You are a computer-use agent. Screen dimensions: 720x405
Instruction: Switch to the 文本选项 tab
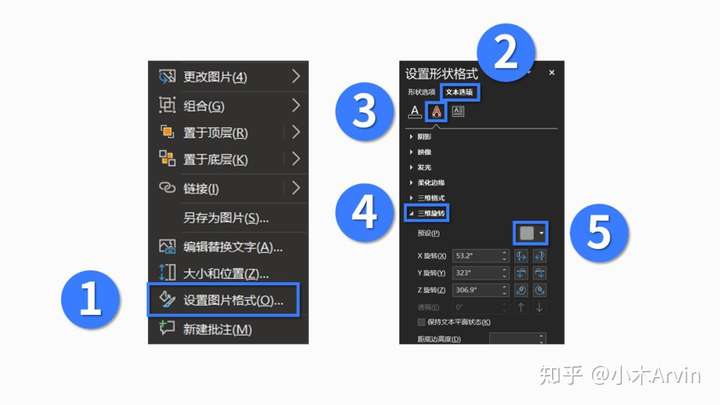click(x=459, y=92)
